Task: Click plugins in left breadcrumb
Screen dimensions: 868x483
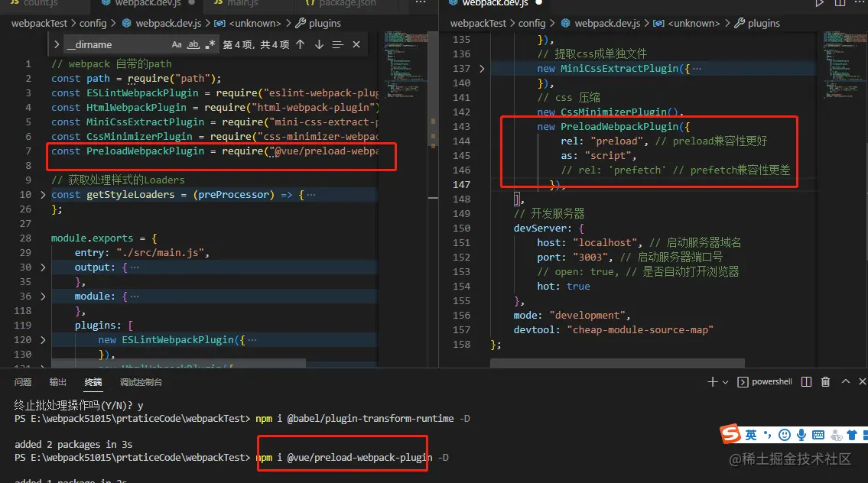Action: coord(324,23)
